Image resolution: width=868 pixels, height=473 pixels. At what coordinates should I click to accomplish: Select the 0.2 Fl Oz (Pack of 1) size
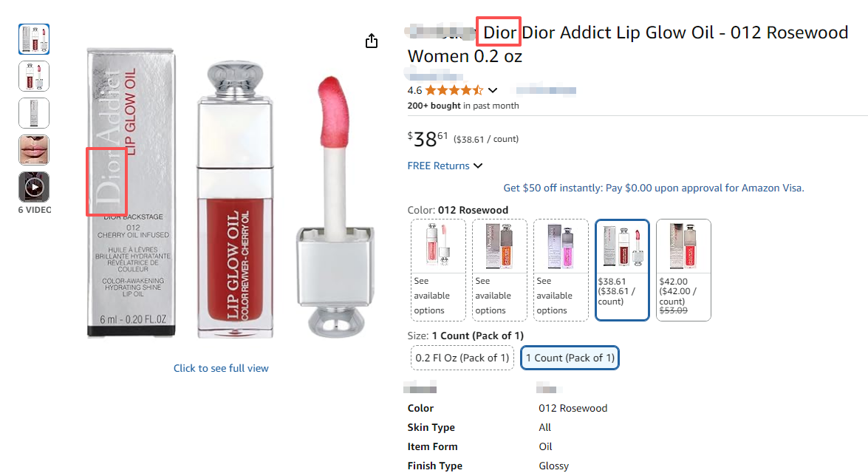coord(462,357)
